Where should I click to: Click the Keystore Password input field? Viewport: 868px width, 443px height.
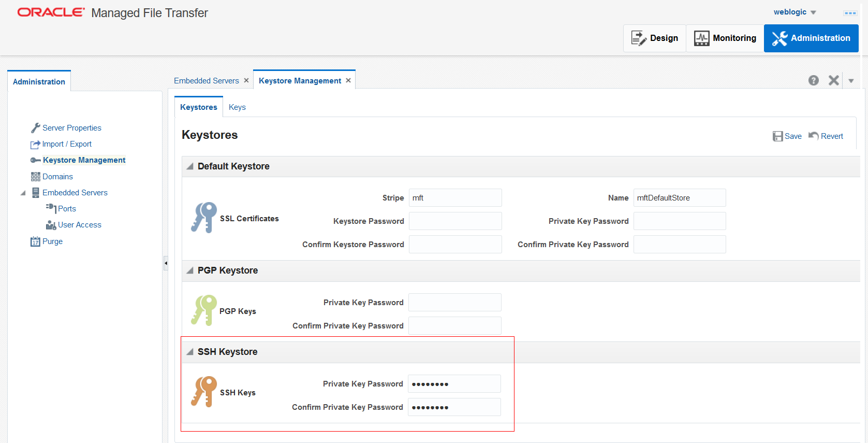455,221
